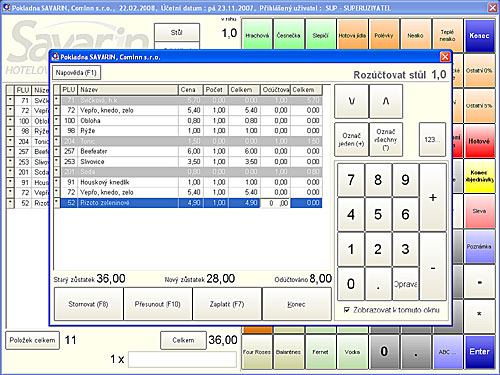Tap digit 7 on dialog keypad
Viewport: 500px width, 375px height.
pos(351,180)
